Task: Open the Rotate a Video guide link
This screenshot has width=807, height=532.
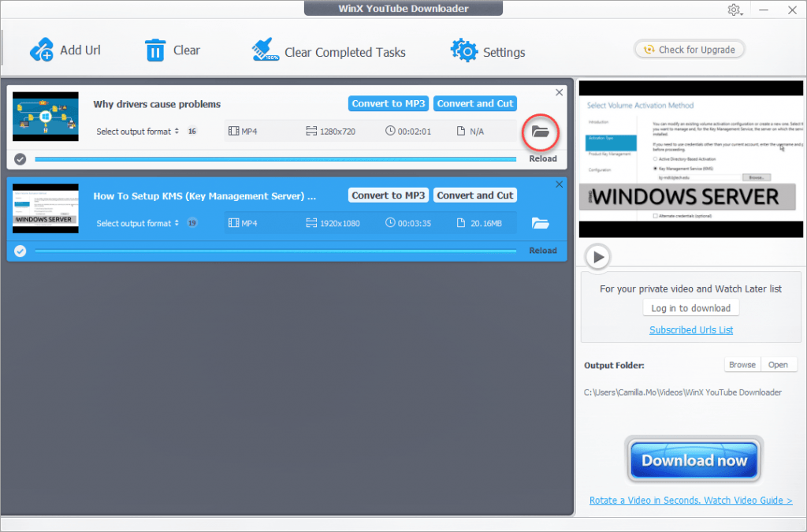Action: [x=690, y=500]
